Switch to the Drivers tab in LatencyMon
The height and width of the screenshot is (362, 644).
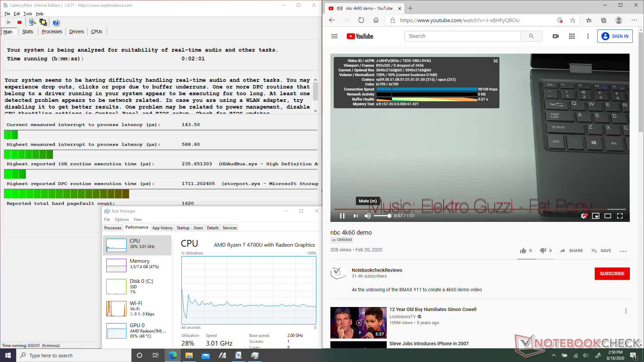coord(76,32)
